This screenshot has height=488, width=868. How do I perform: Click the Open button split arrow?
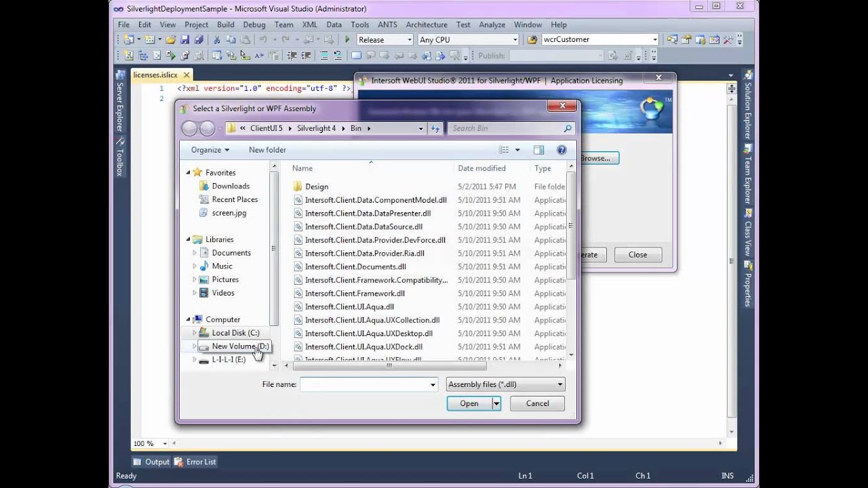tap(496, 403)
